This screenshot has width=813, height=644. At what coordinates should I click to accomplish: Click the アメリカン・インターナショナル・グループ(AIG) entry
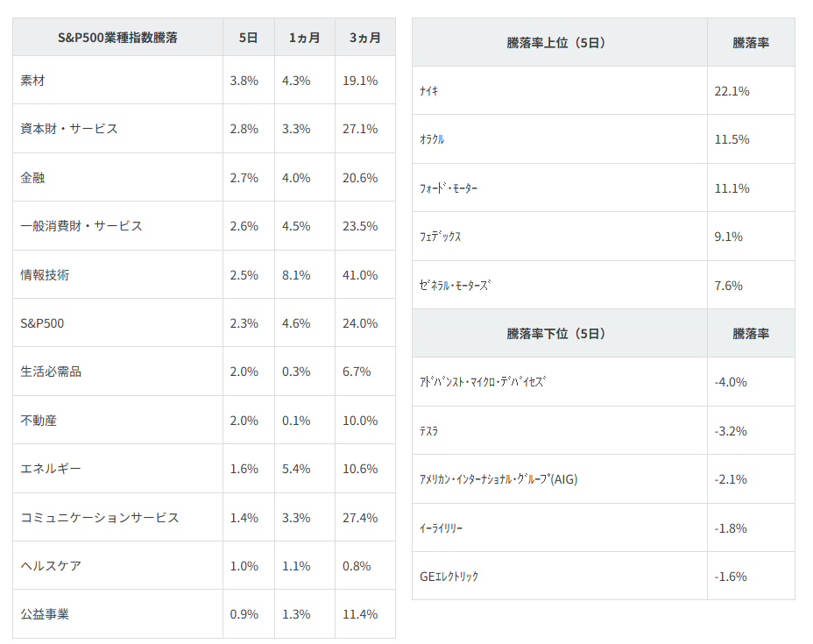tap(498, 479)
